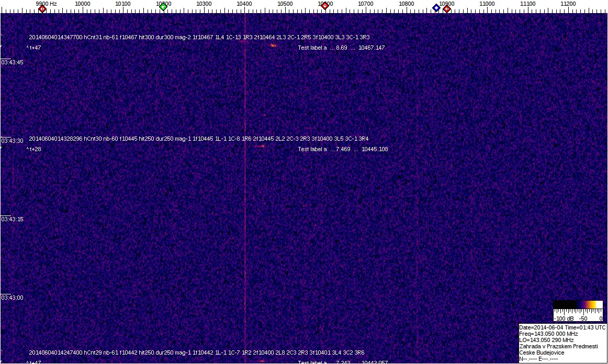The image size is (608, 364).
Task: Click the 03:43:15 time marker
Action: point(12,219)
